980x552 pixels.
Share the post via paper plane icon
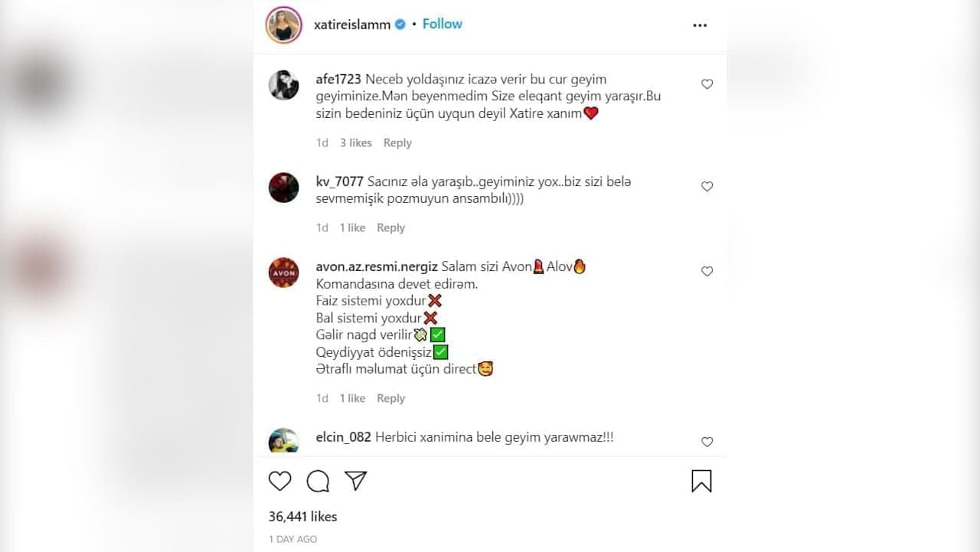(x=355, y=481)
